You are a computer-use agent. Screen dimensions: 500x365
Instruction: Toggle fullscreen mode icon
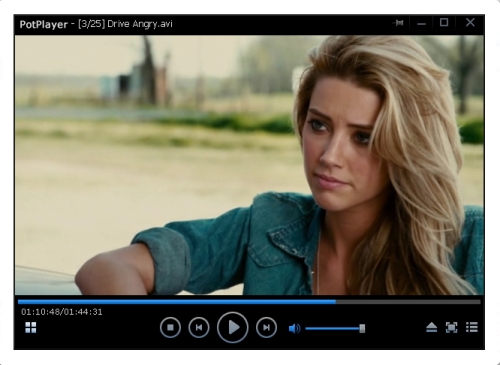coord(451,327)
